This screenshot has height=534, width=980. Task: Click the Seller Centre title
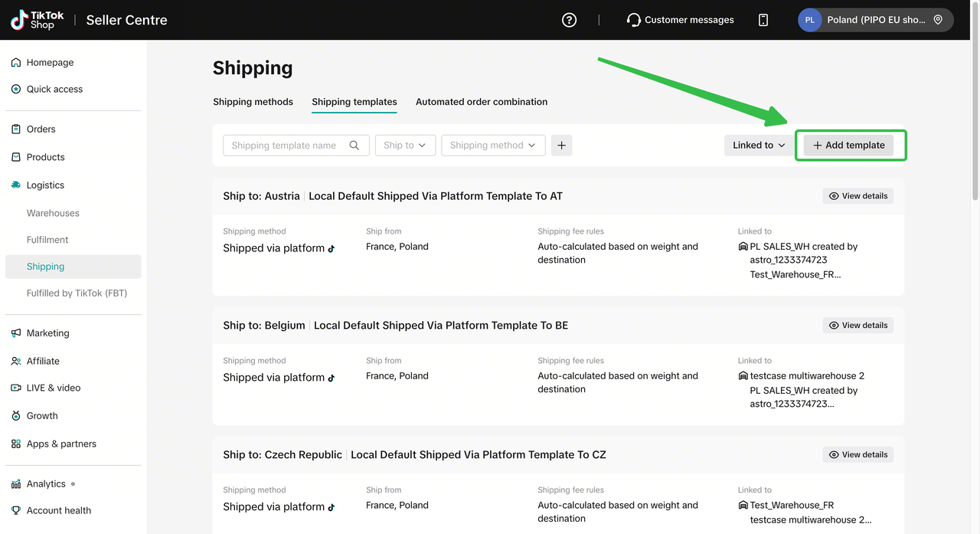click(x=126, y=21)
